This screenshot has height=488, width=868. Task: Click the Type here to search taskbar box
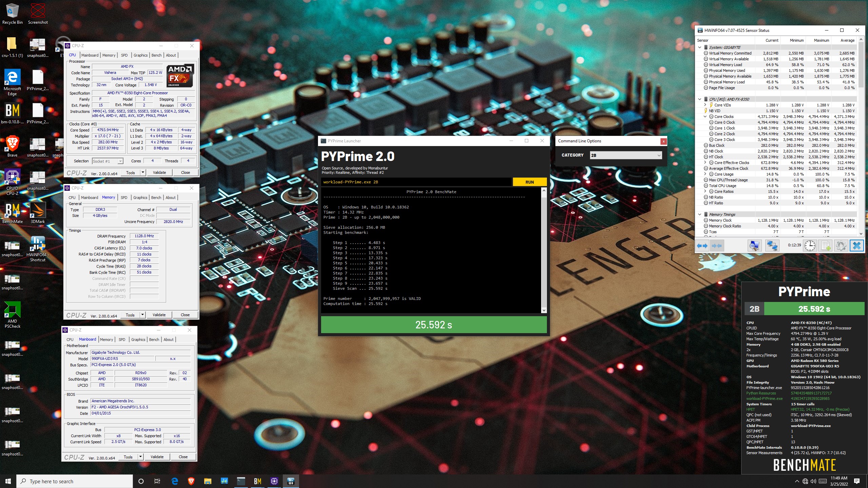(75, 481)
